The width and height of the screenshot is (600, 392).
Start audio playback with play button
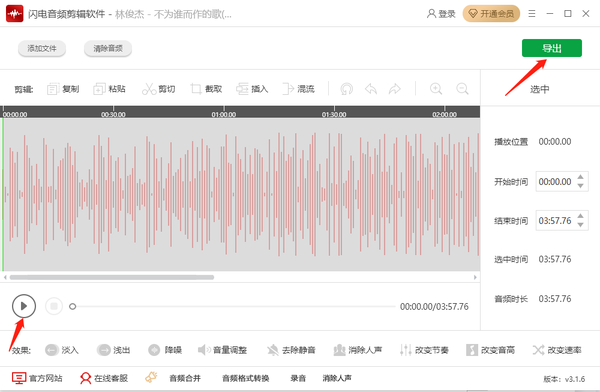point(24,306)
